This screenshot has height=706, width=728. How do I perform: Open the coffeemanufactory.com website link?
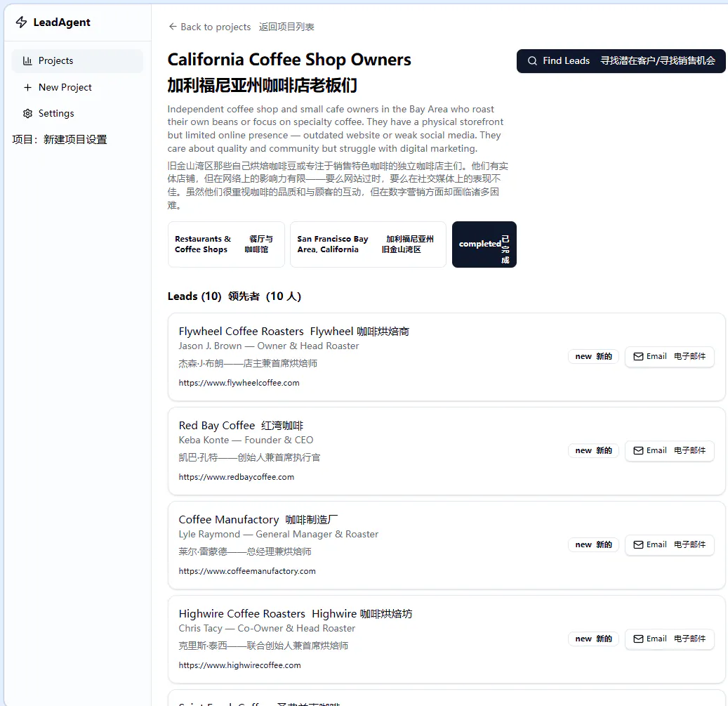pyautogui.click(x=247, y=571)
